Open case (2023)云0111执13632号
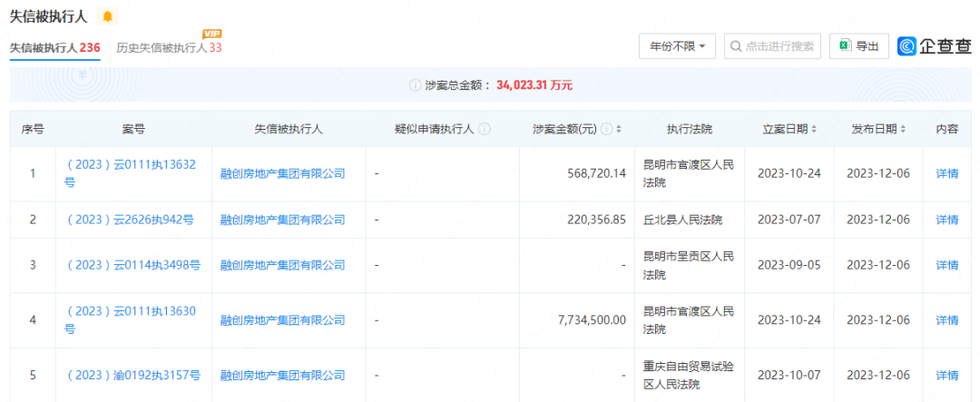The image size is (980, 402). pos(131,174)
